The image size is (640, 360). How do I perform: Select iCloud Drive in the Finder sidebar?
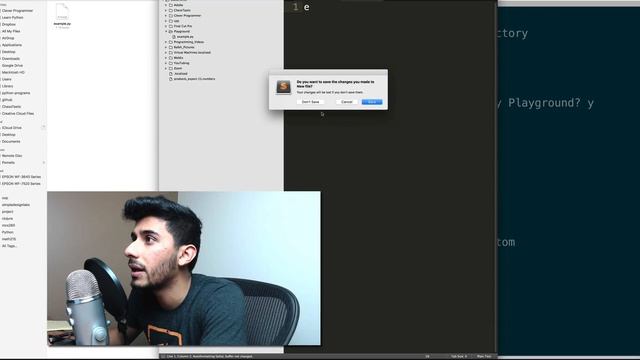click(11, 128)
